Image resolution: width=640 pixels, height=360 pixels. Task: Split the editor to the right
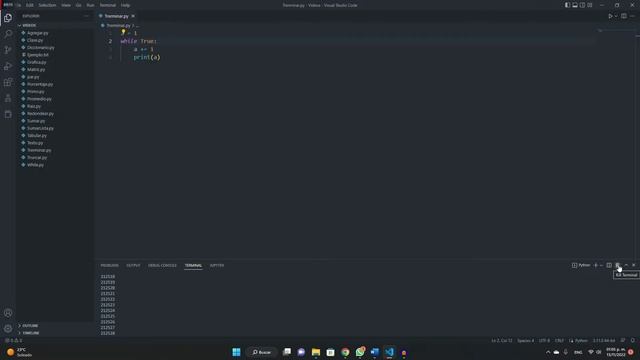click(624, 16)
